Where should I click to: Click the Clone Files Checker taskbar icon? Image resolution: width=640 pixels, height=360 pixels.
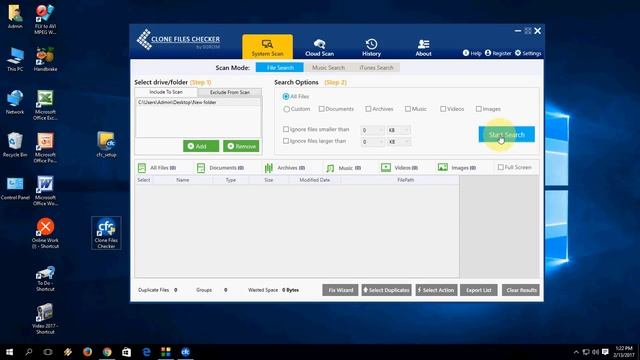(x=185, y=352)
